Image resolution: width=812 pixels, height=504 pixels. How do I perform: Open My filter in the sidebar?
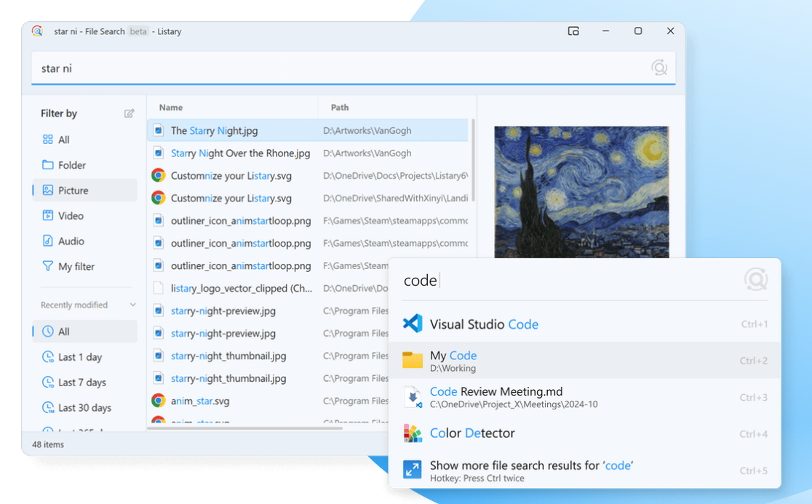tap(76, 267)
